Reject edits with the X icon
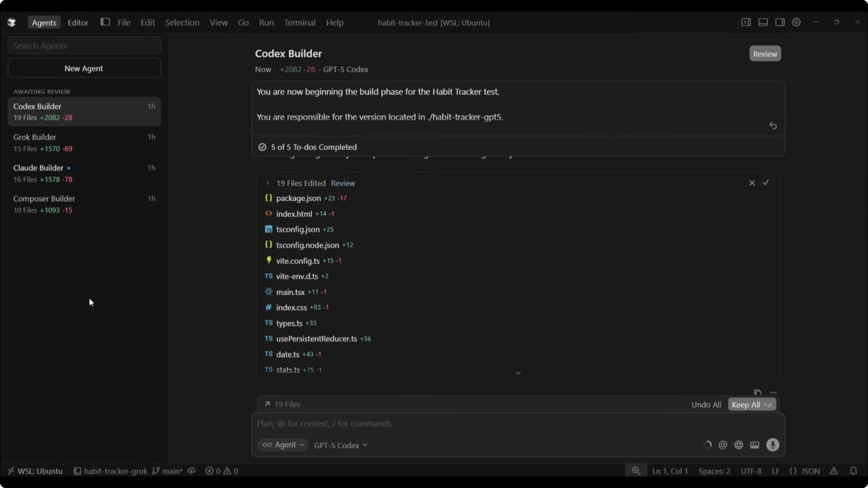 (x=752, y=183)
